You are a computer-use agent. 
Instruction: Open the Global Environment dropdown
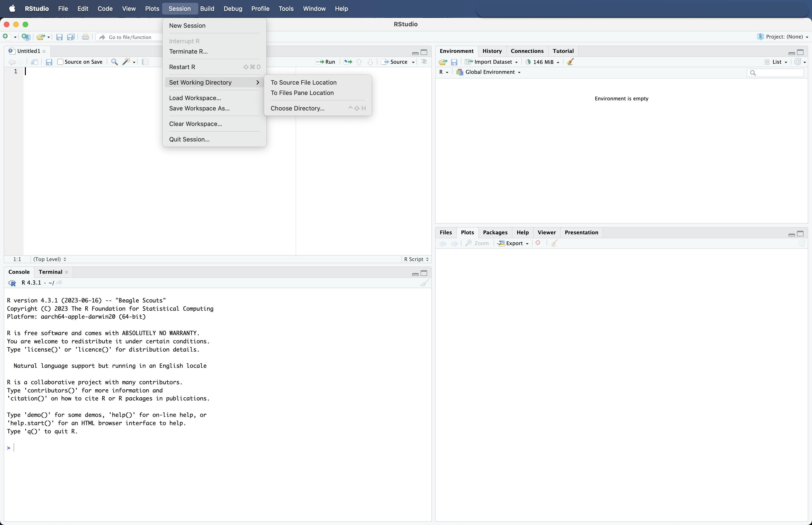point(488,72)
